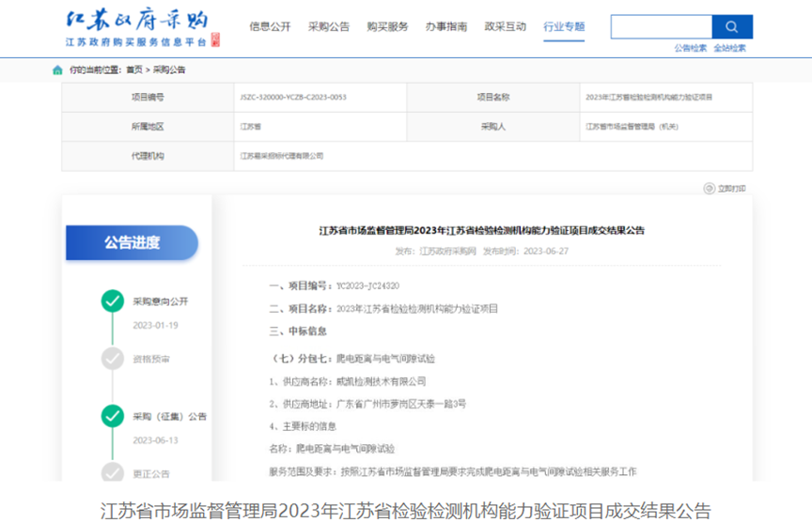Click the green check beside 采购意向公开
The height and width of the screenshot is (523, 812).
pos(113,301)
